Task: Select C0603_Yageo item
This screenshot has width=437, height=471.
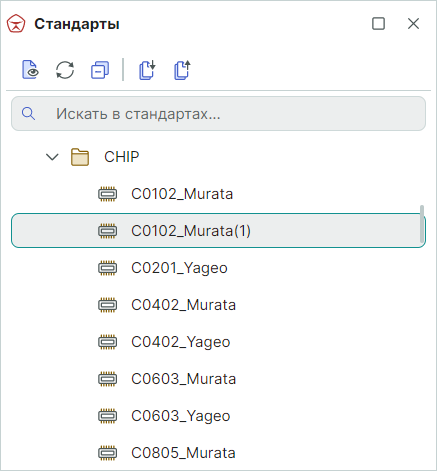Action: click(x=181, y=416)
